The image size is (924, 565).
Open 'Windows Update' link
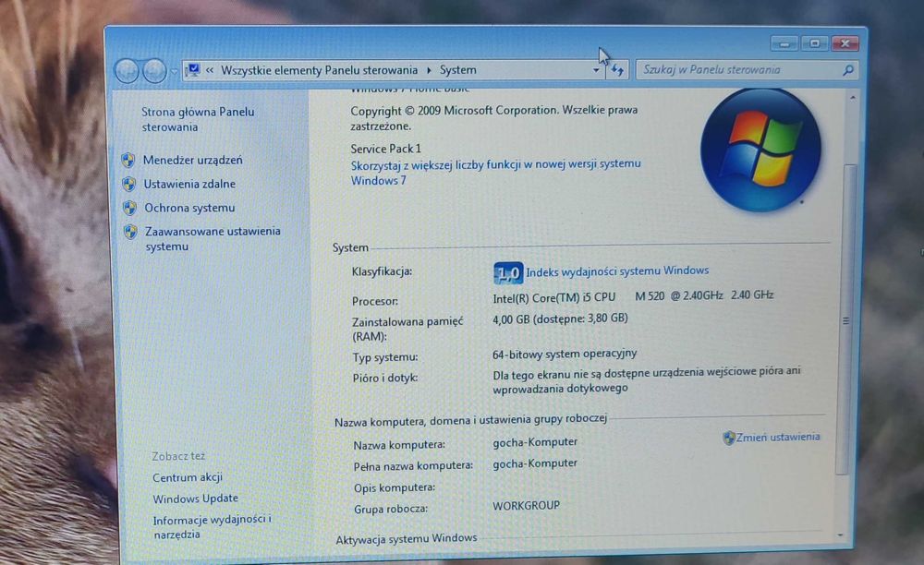[196, 499]
